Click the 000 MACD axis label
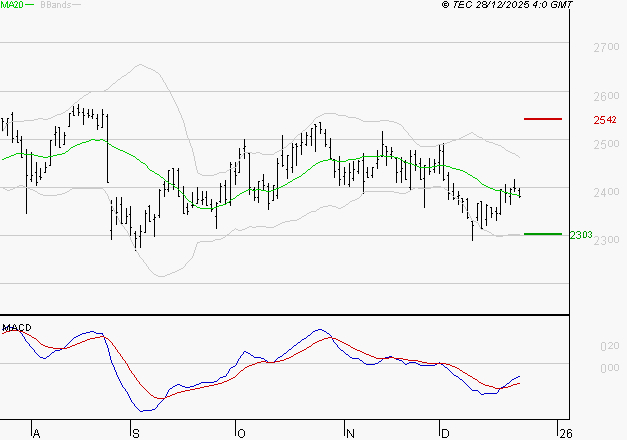This screenshot has width=627, height=440. click(x=610, y=368)
